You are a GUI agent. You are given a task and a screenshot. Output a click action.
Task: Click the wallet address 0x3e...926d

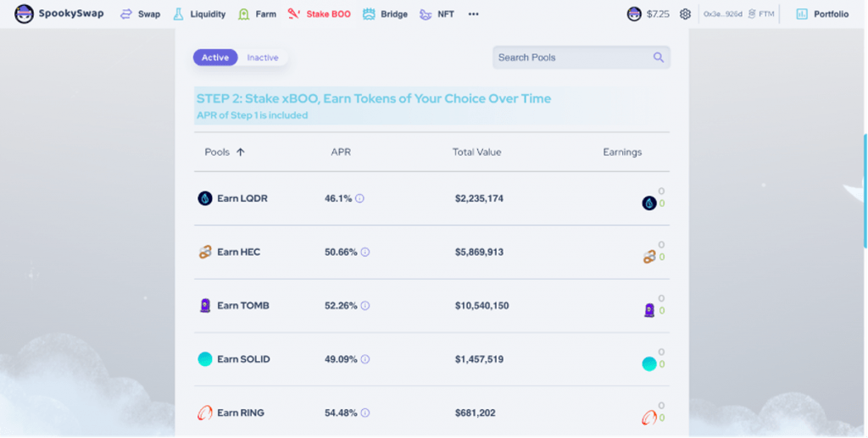click(x=722, y=14)
